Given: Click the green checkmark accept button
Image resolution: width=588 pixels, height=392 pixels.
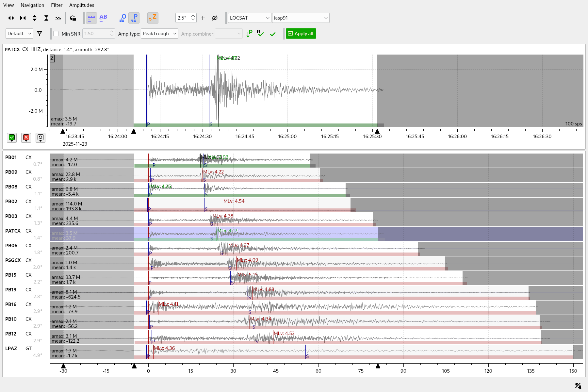Looking at the screenshot, I should point(12,138).
